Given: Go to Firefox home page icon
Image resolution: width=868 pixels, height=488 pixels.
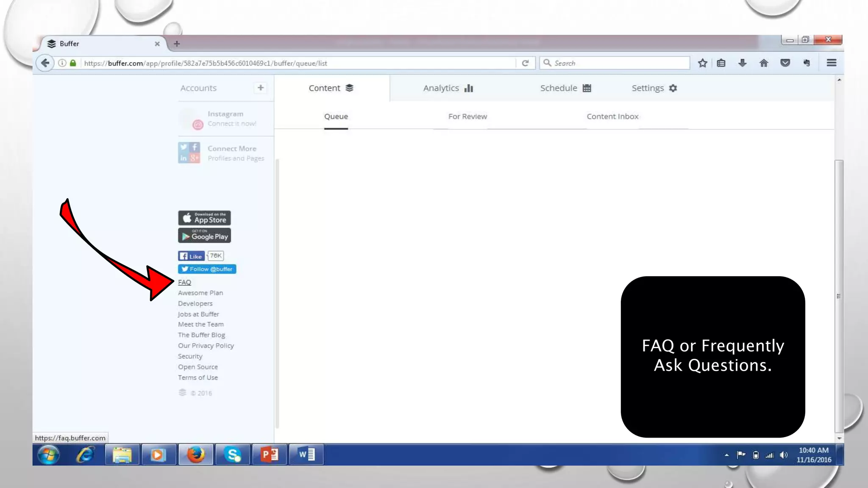Looking at the screenshot, I should click(764, 63).
